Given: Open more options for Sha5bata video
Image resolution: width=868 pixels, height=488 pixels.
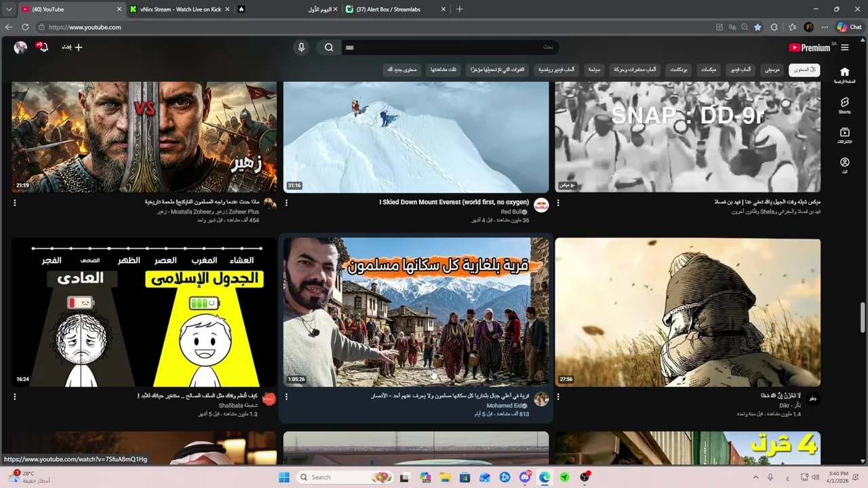Looking at the screenshot, I should pyautogui.click(x=14, y=396).
